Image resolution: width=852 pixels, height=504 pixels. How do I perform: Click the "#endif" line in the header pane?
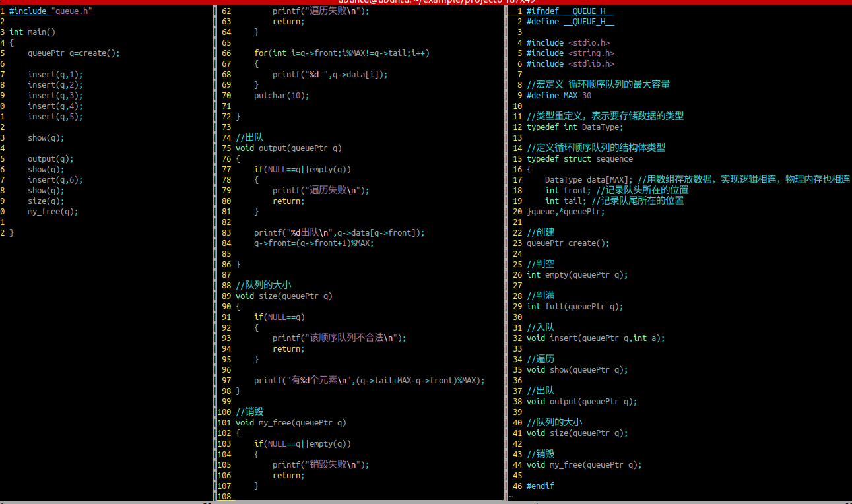(541, 486)
